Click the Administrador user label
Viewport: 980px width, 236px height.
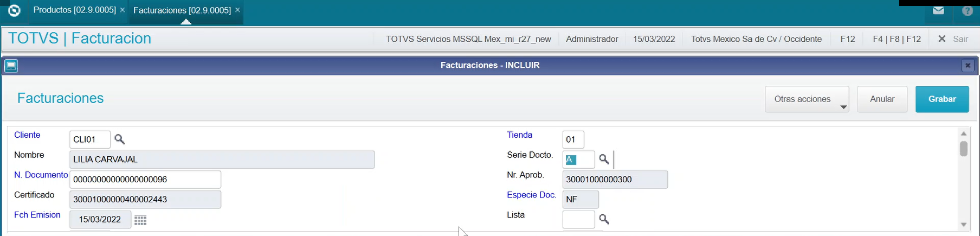click(592, 39)
